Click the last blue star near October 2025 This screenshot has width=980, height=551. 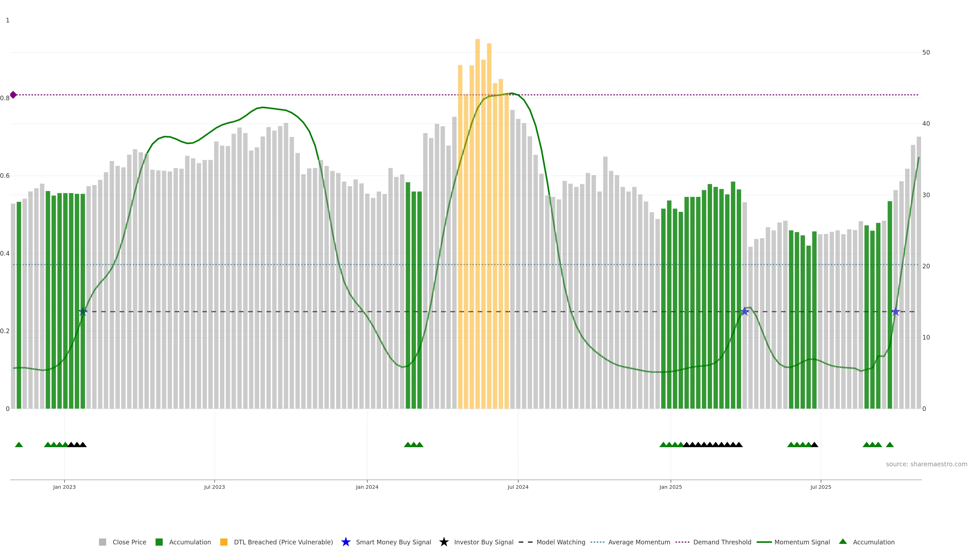click(896, 311)
